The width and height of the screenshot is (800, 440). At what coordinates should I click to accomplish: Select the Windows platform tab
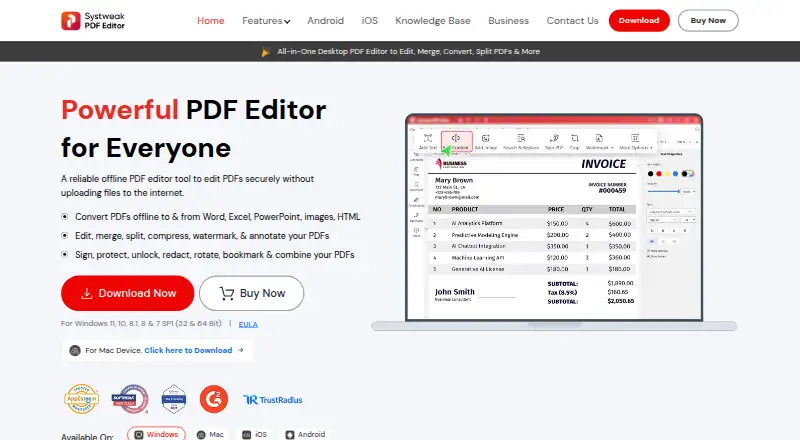point(156,434)
